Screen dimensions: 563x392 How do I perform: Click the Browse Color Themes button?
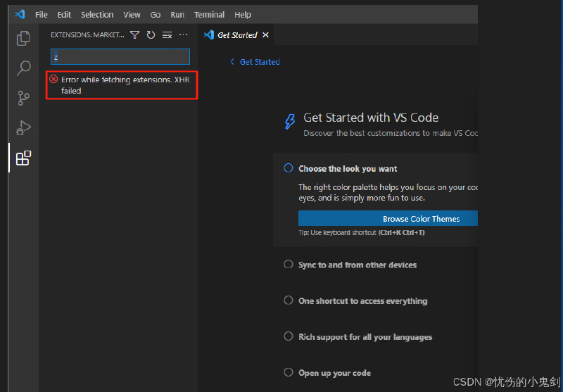(388, 219)
